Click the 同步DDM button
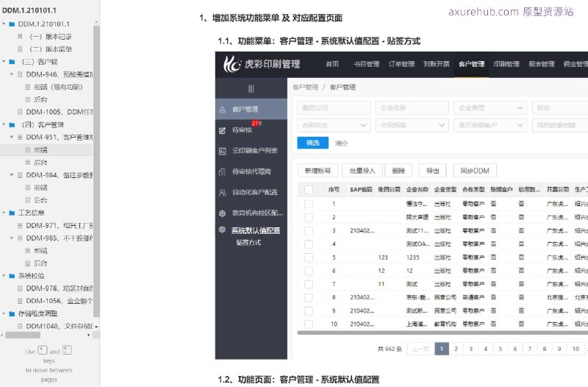 pos(475,171)
